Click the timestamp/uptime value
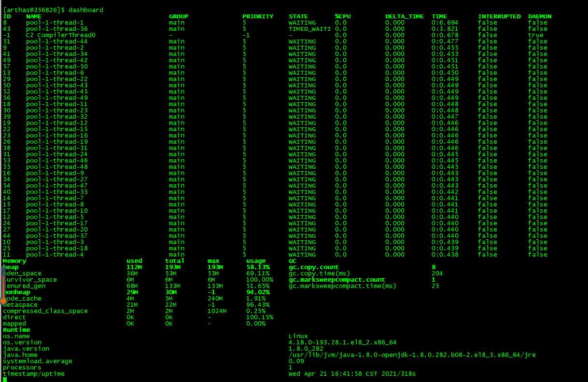 coord(352,374)
